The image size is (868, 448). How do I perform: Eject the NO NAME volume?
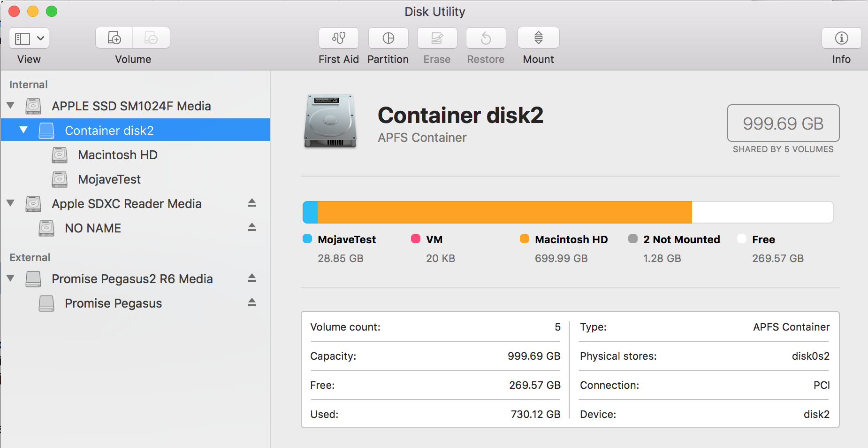point(252,227)
